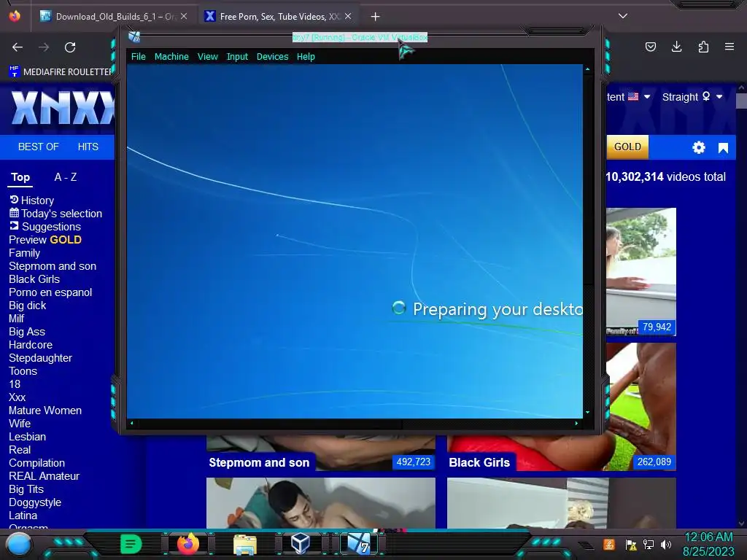
Task: Expand the list all tabs chevron
Action: point(623,16)
